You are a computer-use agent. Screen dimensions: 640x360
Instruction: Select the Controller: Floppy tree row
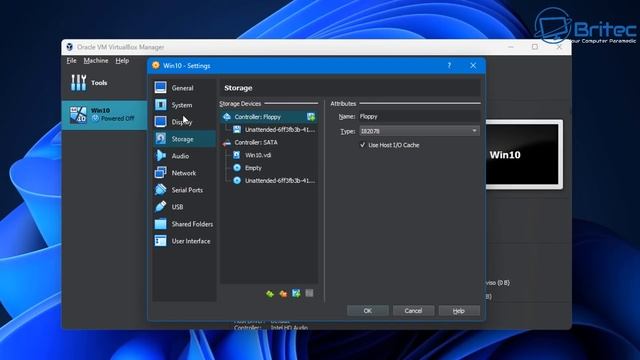(x=269, y=117)
